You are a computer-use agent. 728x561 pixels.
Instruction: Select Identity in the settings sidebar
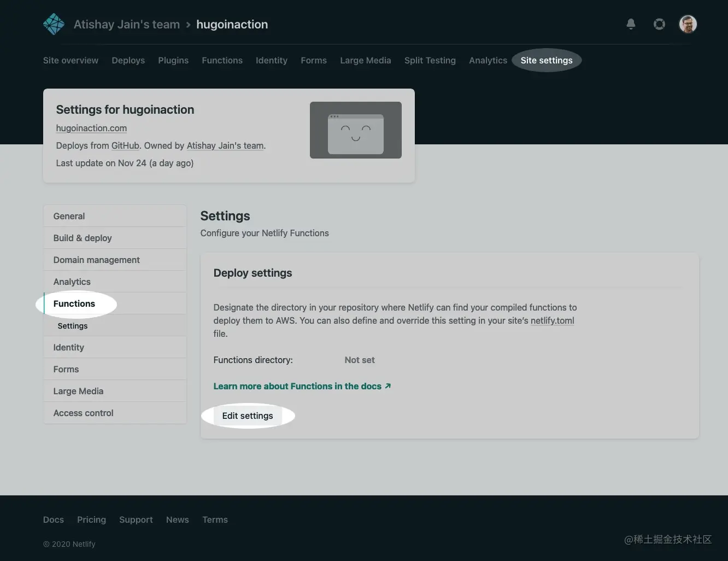[115, 347]
